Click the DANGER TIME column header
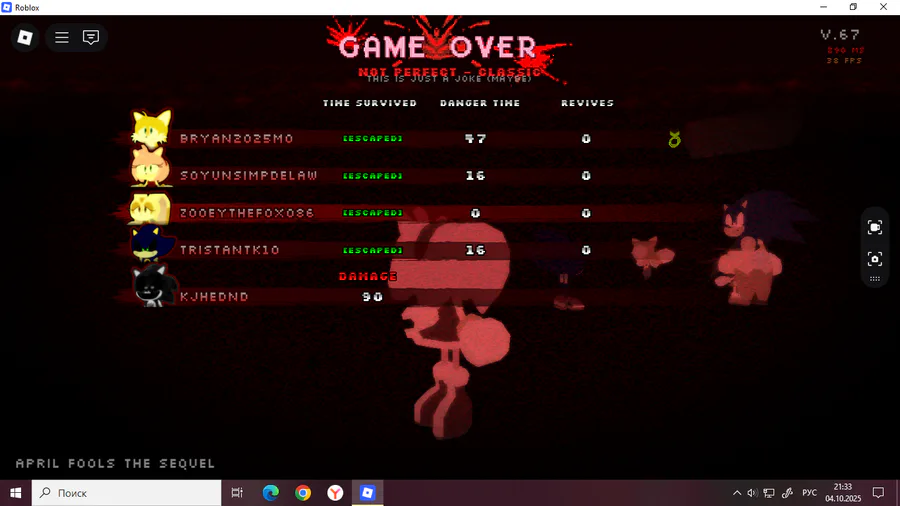The image size is (900, 506). coord(480,103)
